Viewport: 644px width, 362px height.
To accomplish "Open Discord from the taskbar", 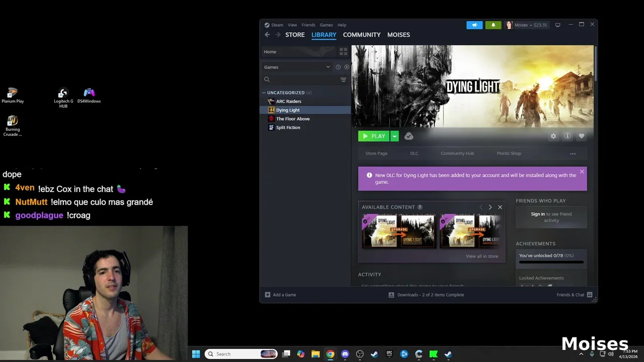I will point(345,354).
